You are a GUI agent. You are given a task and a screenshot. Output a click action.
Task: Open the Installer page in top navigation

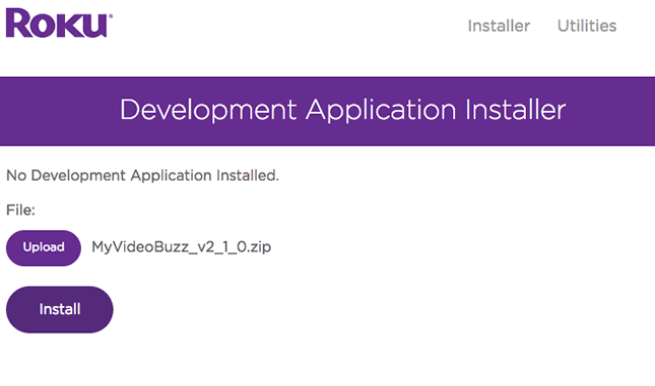pyautogui.click(x=499, y=26)
